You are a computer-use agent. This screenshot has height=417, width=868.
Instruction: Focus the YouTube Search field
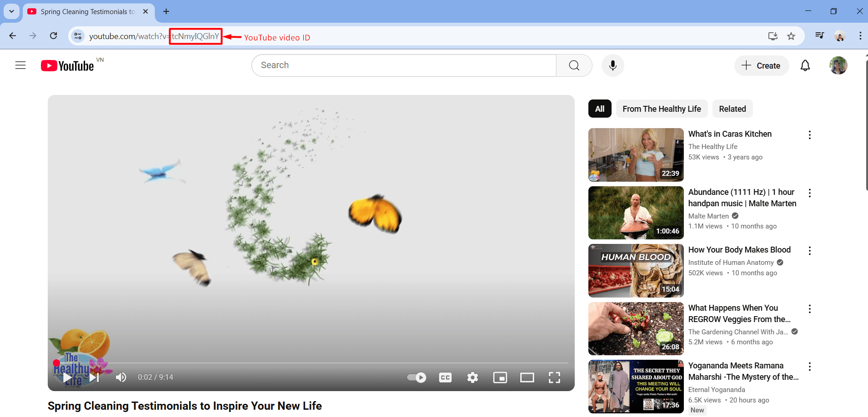pyautogui.click(x=404, y=65)
